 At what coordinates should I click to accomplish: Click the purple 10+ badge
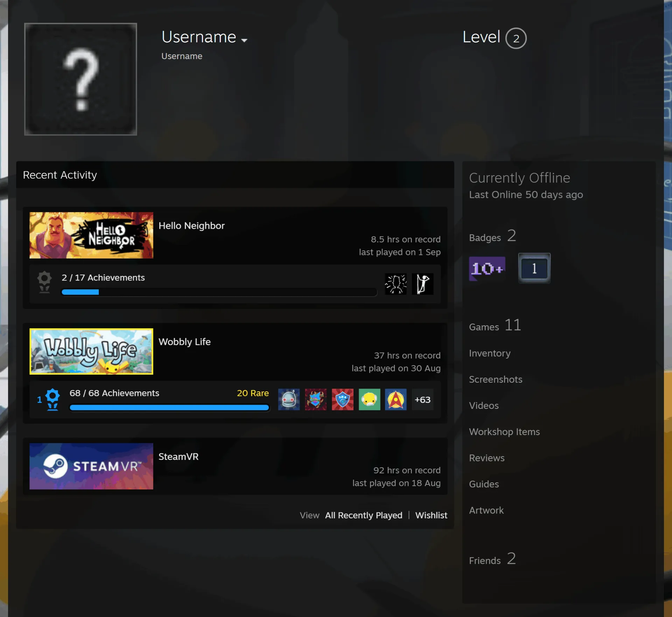[x=487, y=269]
